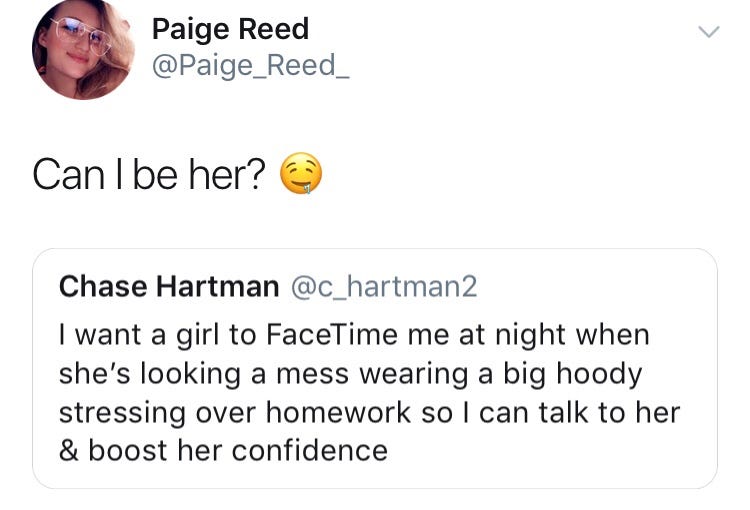Click the drooling face emoji
Screen dimensions: 750x510
pos(300,174)
